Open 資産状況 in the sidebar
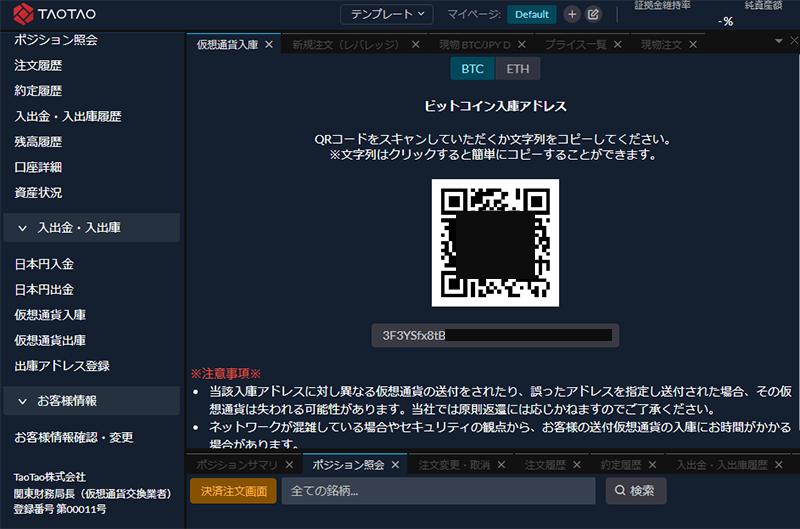This screenshot has height=529, width=800. 38,193
